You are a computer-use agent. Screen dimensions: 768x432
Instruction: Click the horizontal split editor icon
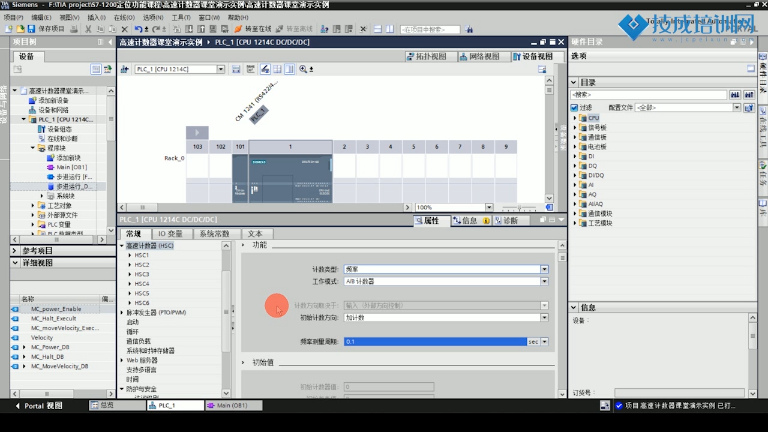[378, 29]
